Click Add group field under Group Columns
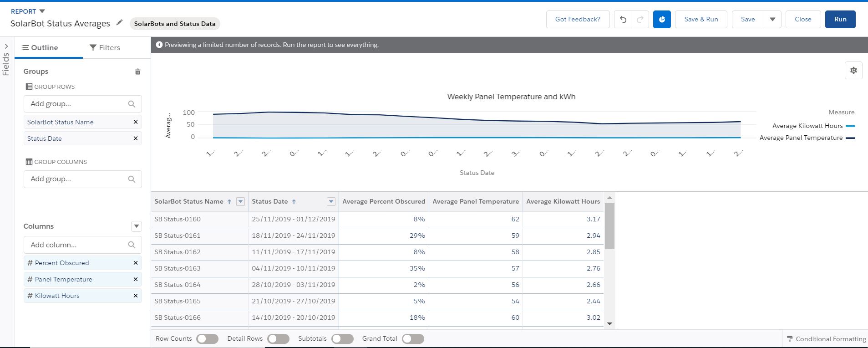The image size is (868, 348). point(83,179)
